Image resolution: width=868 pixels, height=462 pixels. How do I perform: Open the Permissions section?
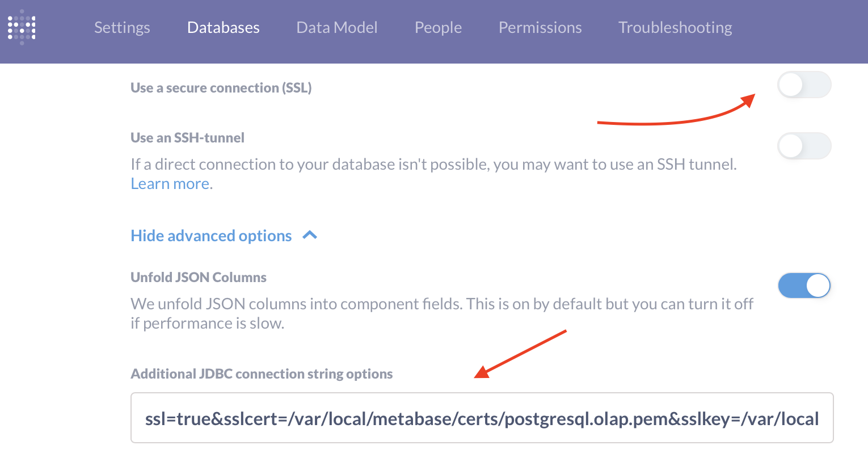coord(540,27)
